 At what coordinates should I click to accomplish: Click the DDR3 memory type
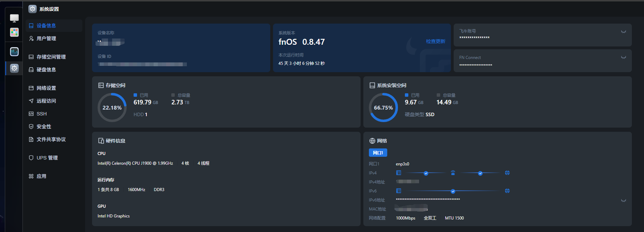click(159, 190)
